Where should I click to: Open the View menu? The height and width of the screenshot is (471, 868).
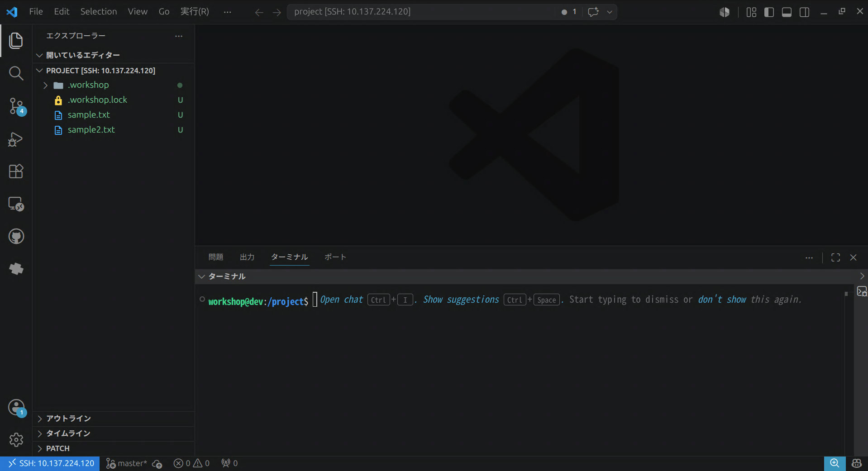tap(138, 12)
